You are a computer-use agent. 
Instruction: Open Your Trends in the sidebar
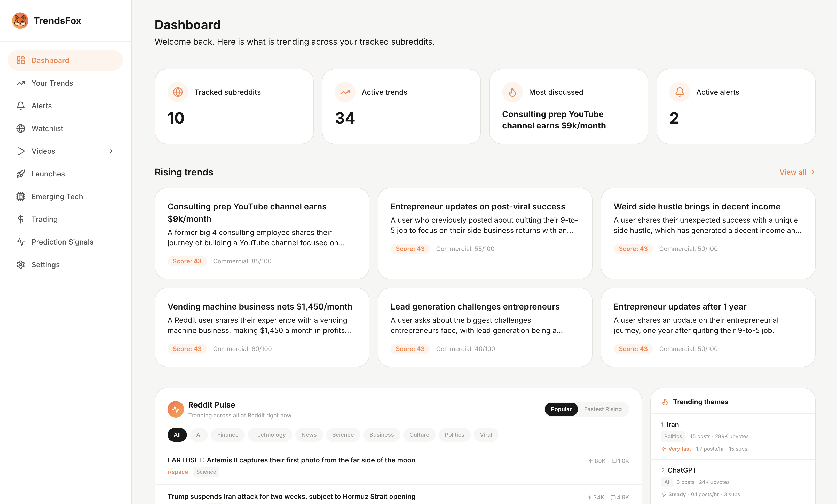pos(52,83)
